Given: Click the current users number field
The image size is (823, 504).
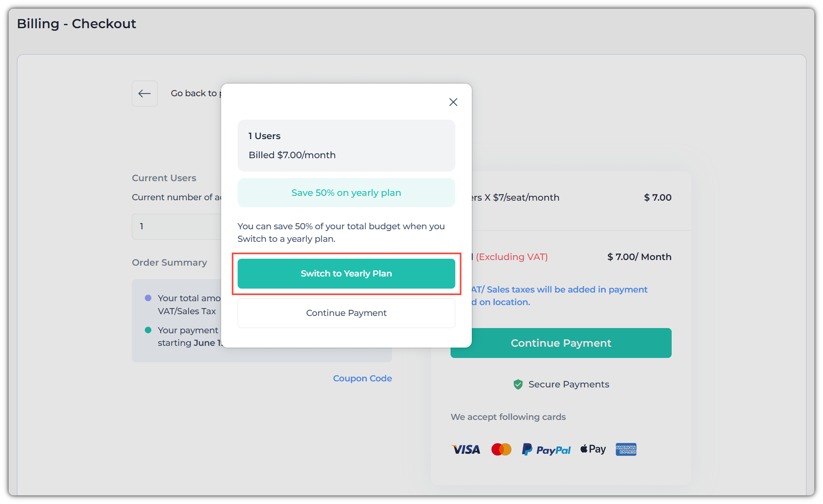Looking at the screenshot, I should [x=177, y=227].
